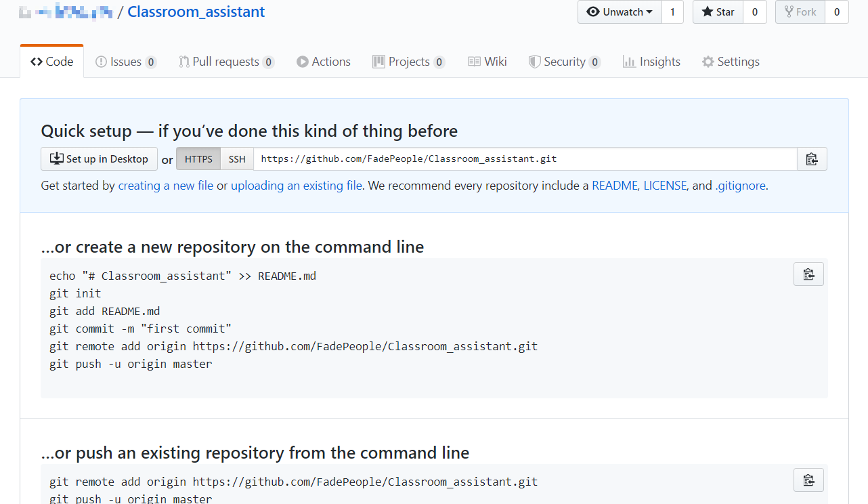Click the watcher count 1
Screen dimensions: 868x504
click(x=672, y=12)
